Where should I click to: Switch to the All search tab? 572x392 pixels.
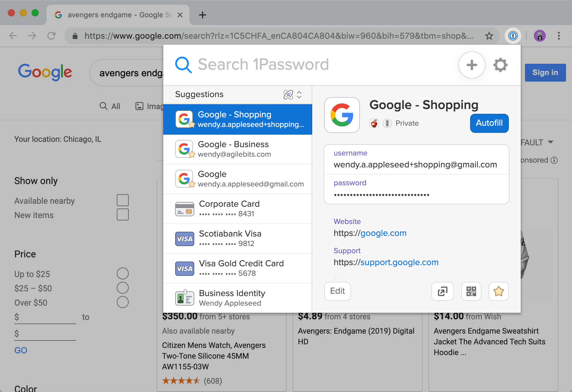(x=110, y=106)
